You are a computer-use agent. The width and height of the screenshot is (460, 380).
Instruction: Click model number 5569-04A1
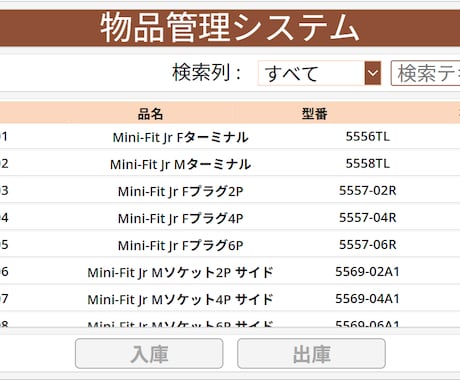click(x=367, y=299)
